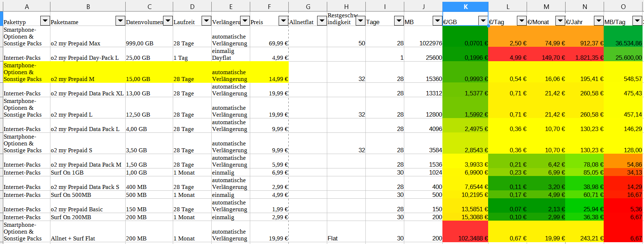
Task: Click the 'Flat' cell in Restgeschwindigkeit column
Action: 346,231
